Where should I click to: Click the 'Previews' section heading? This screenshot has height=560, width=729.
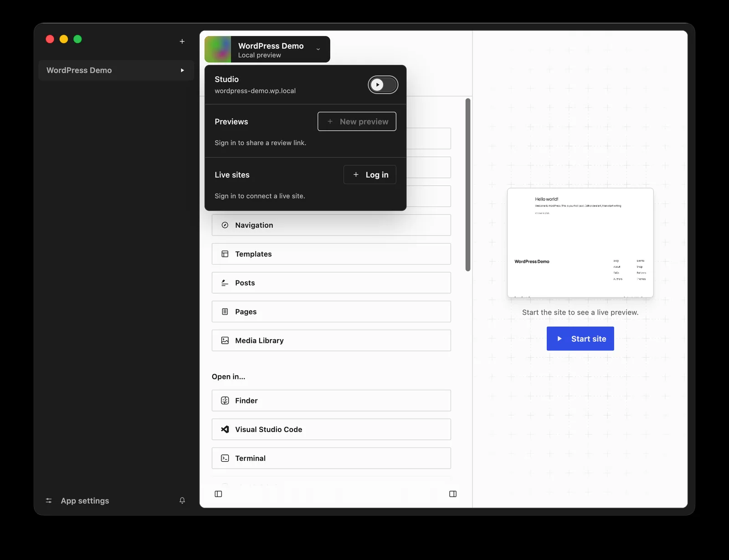point(231,122)
